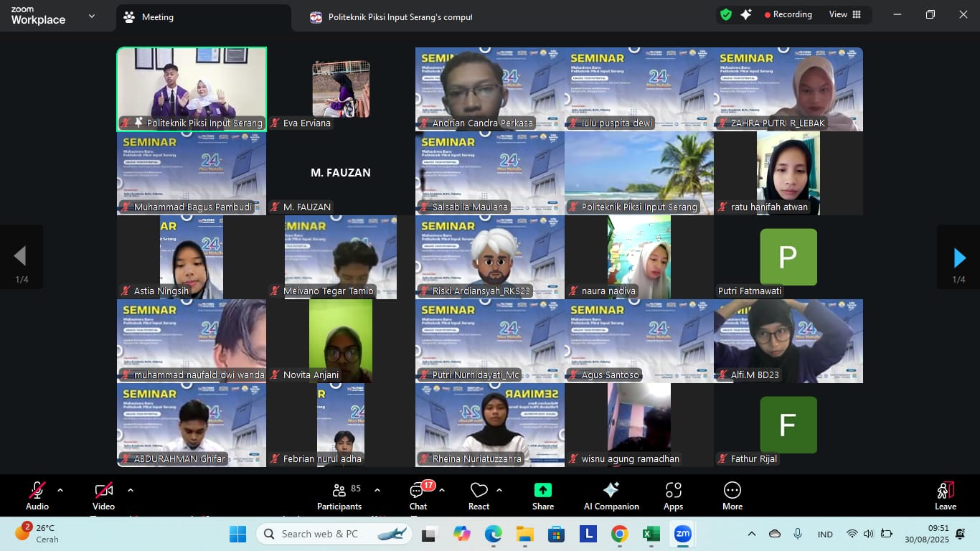Open the View layout dropdown
980x551 pixels.
point(845,14)
